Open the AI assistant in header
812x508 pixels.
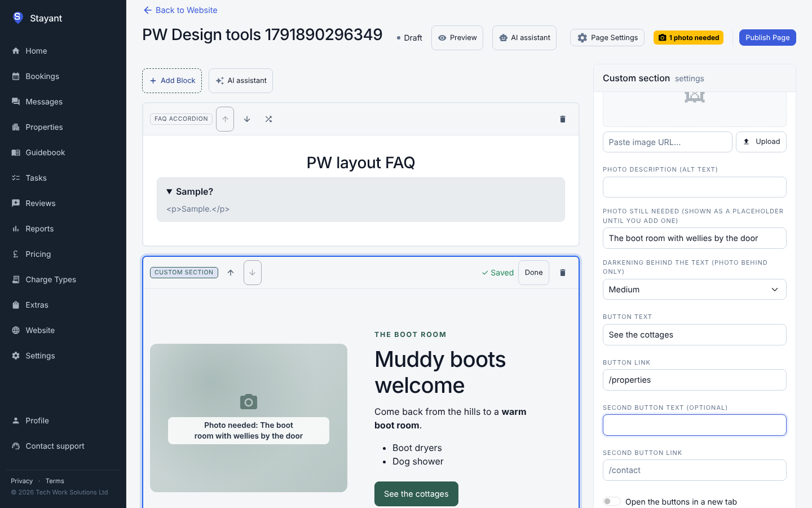[524, 38]
